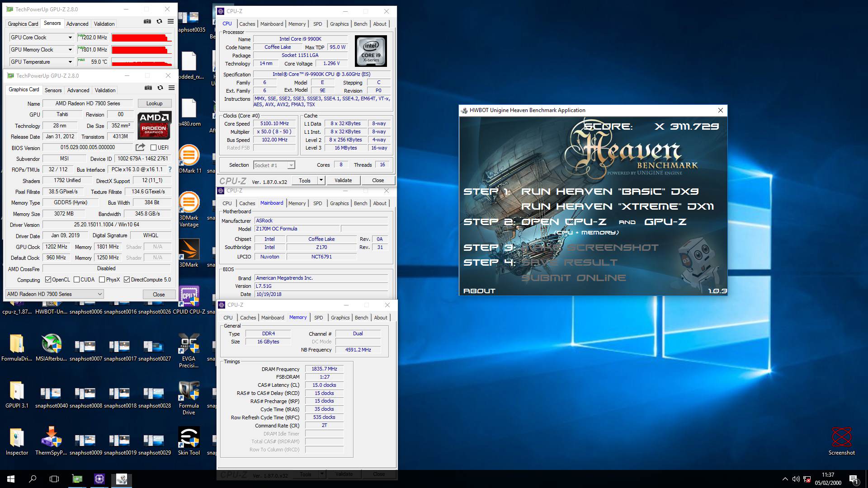Click the GPU Core Clock red sensor graph
868x488 pixels.
[142, 38]
